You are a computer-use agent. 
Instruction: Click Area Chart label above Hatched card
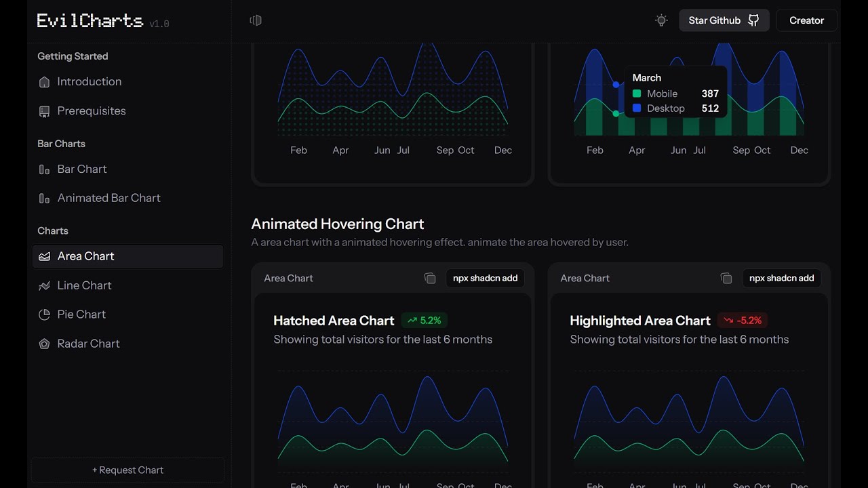click(288, 278)
